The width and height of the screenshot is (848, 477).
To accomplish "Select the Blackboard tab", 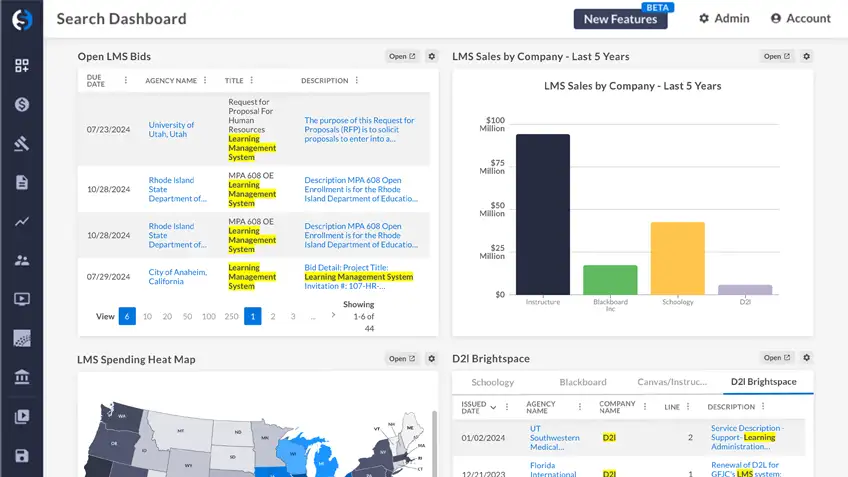I will (583, 382).
